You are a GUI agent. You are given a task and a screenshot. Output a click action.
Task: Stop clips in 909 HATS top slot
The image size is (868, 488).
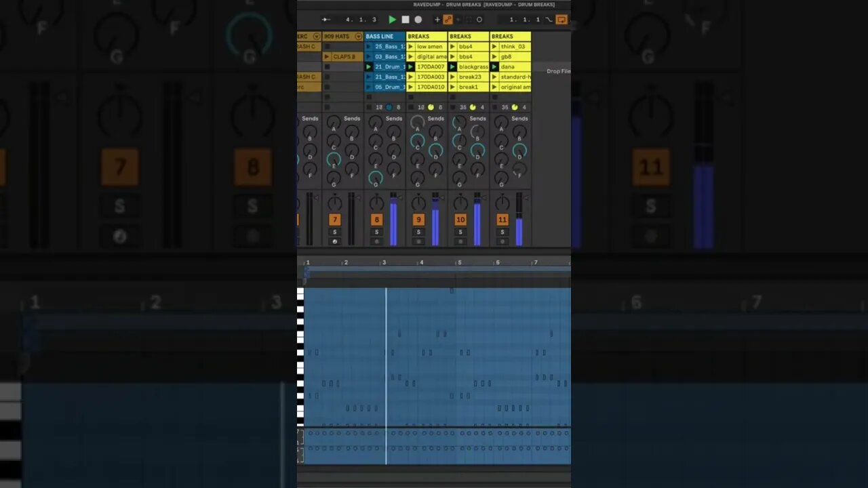tap(327, 47)
